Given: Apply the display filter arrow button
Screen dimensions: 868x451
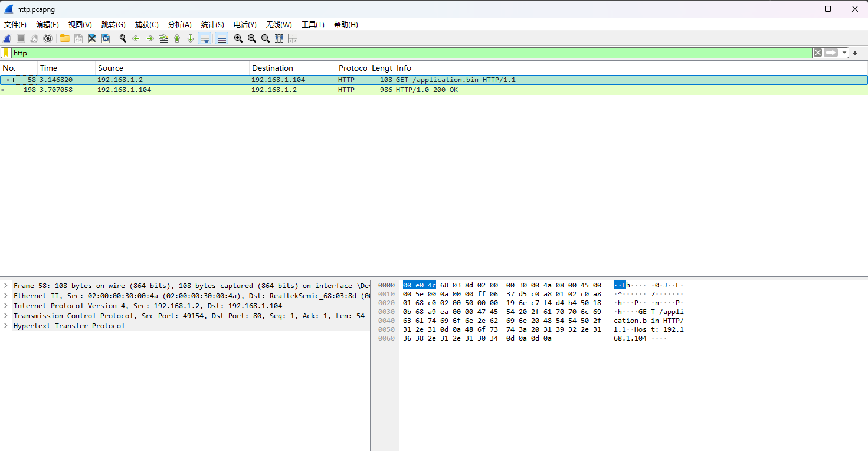Looking at the screenshot, I should (831, 53).
